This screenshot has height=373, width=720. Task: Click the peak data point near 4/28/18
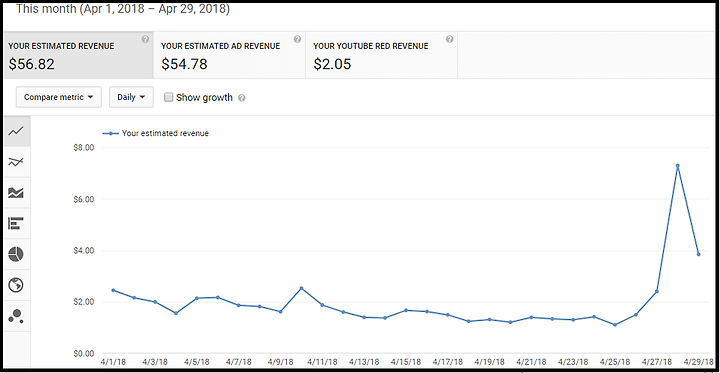tap(677, 166)
